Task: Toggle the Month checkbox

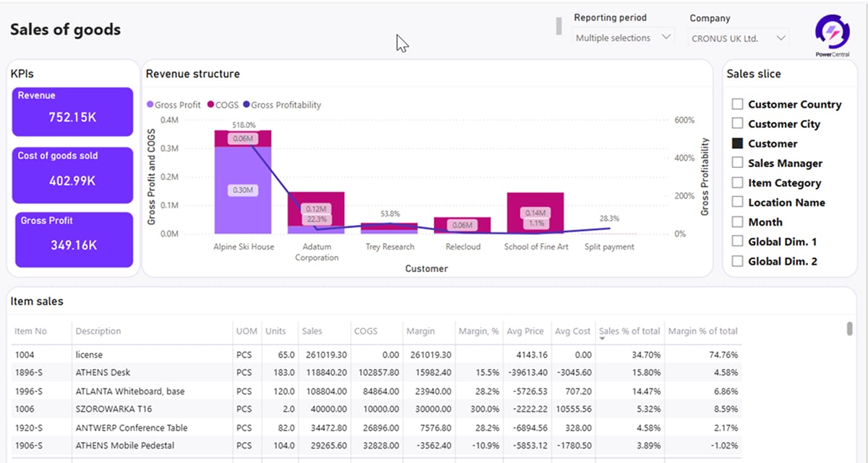Action: (x=737, y=221)
